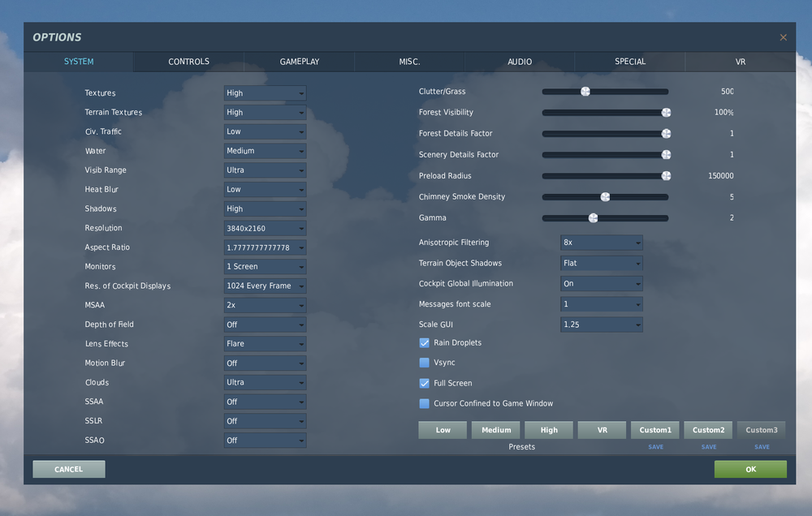This screenshot has height=516, width=812.
Task: Open the Anisotropic Filtering dropdown
Action: 601,242
